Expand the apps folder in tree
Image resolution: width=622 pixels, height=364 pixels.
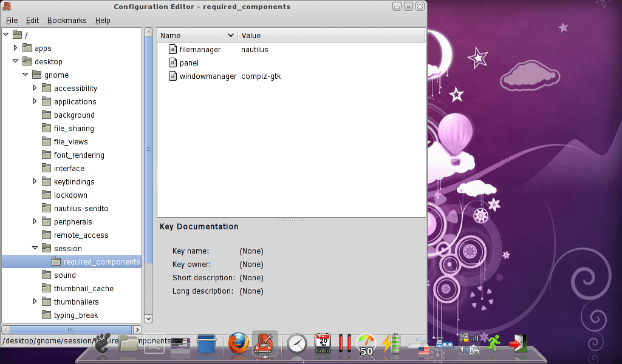tap(16, 48)
